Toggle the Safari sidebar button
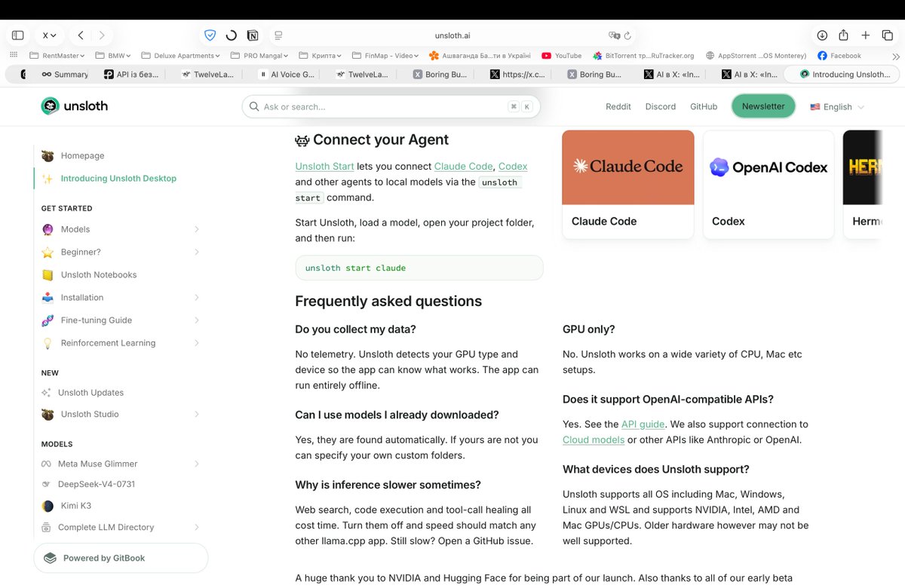 click(18, 35)
